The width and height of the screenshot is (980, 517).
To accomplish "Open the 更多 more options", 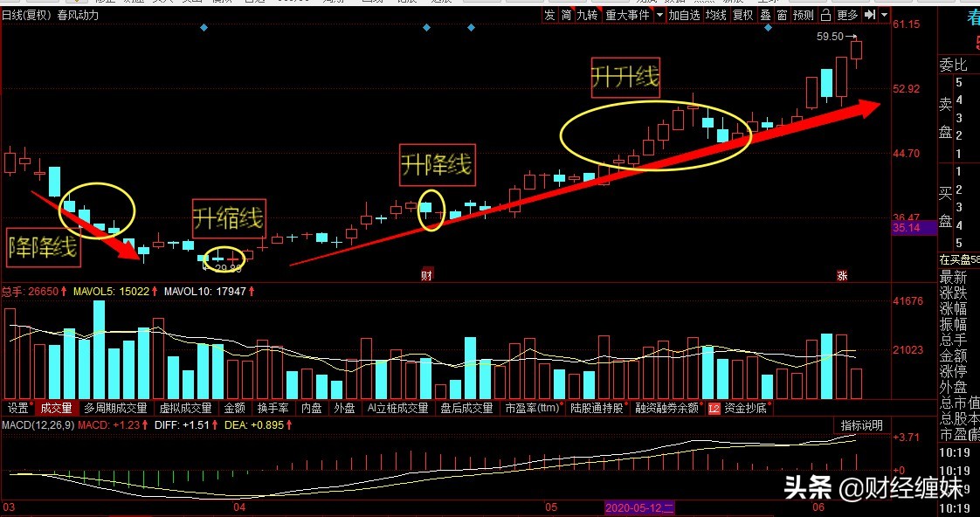I will click(x=847, y=15).
